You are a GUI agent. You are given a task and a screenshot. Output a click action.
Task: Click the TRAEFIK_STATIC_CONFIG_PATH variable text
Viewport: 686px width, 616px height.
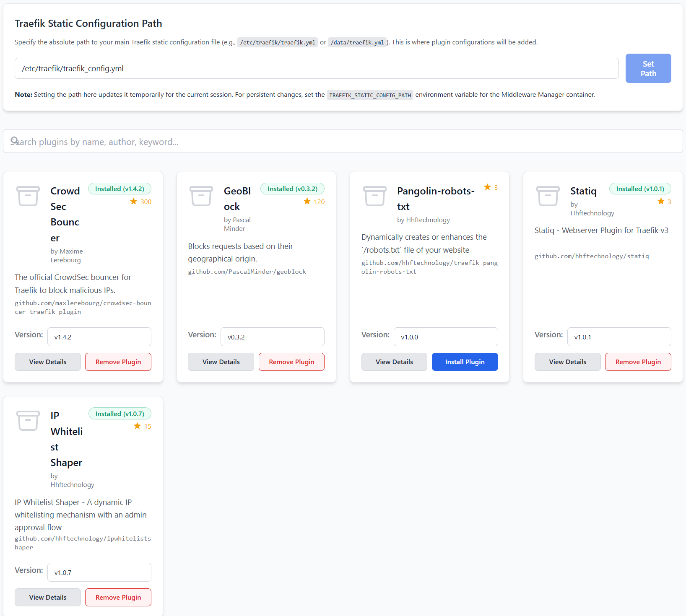(370, 95)
